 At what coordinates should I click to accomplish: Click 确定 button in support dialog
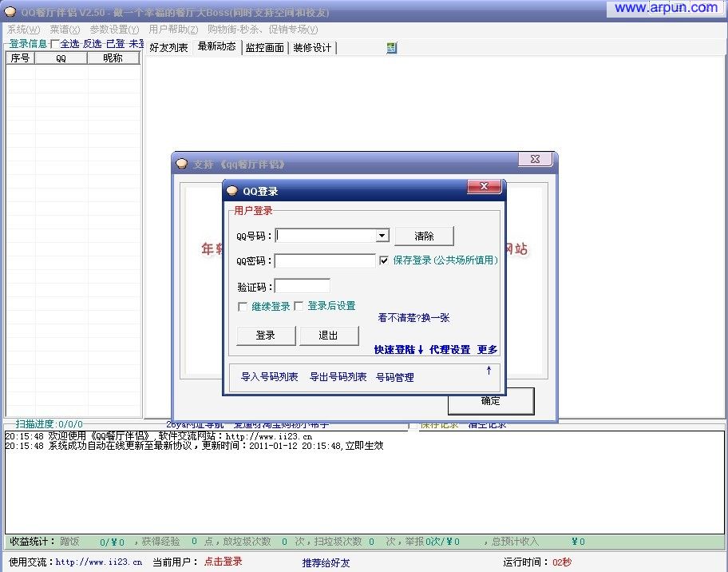click(491, 401)
